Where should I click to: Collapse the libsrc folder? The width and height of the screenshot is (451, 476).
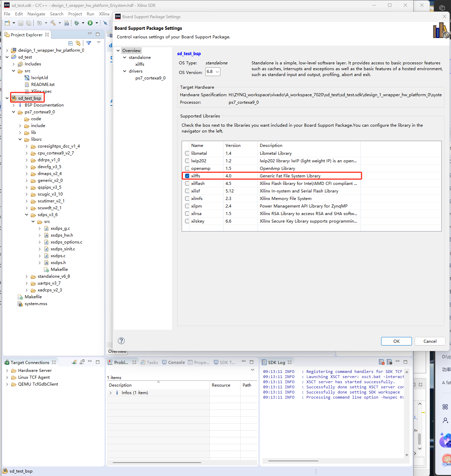[x=20, y=139]
